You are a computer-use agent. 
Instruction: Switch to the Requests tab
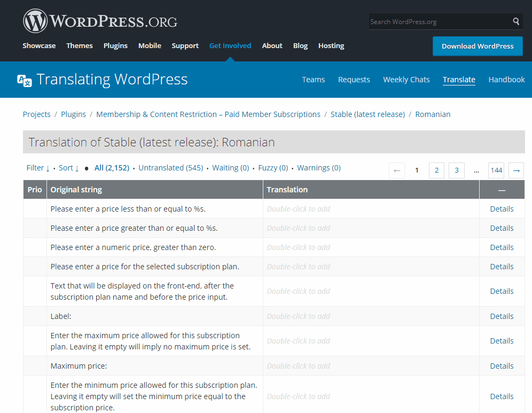pos(354,80)
